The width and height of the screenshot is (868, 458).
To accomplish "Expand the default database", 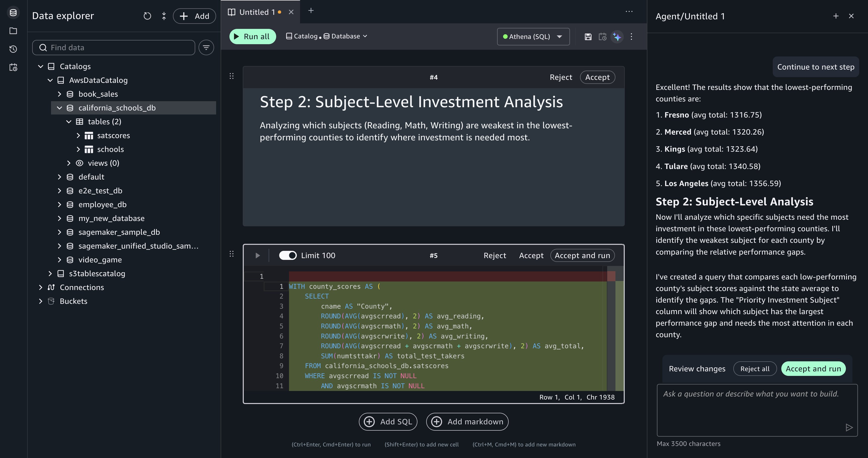I will 59,177.
